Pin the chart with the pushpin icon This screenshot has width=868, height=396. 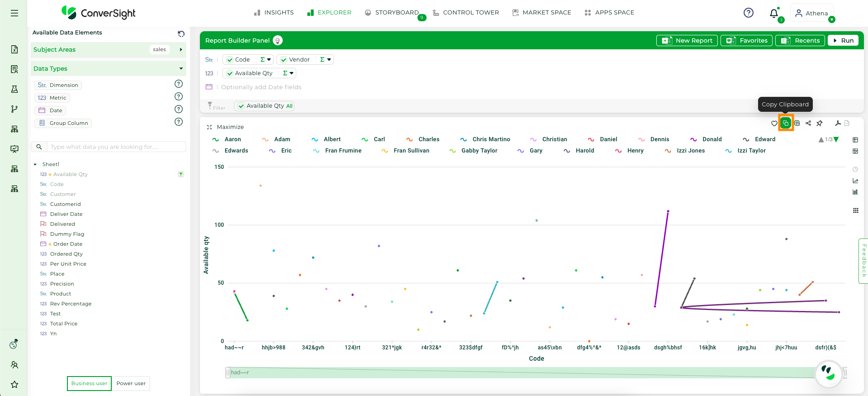click(x=820, y=123)
